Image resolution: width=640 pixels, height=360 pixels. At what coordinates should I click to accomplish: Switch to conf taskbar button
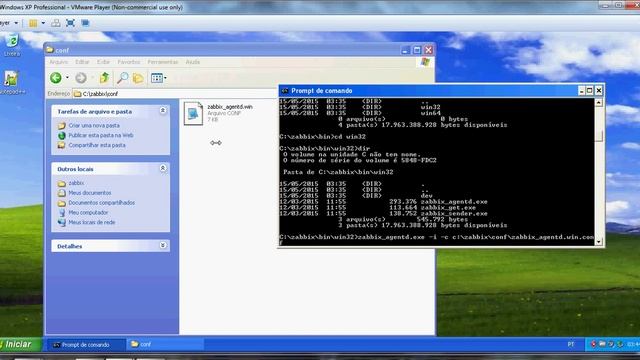click(165, 345)
